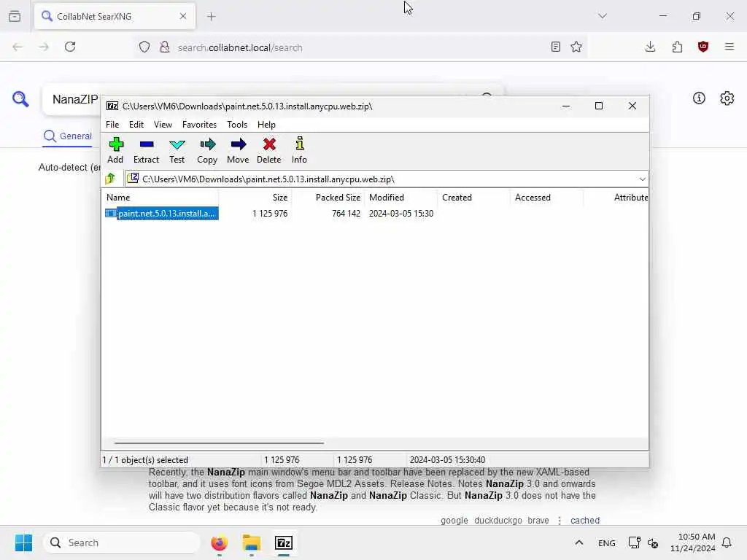Expand the address path dropdown

coord(642,179)
